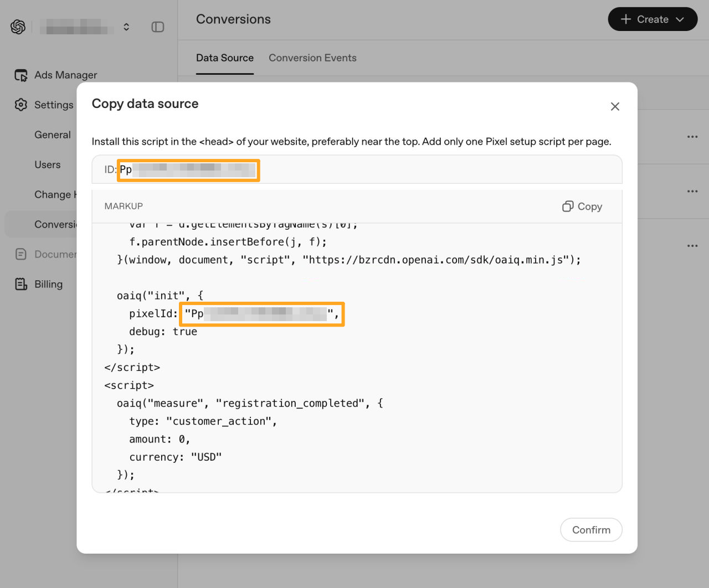Click the pixel ID value field
The width and height of the screenshot is (709, 588).
tap(188, 170)
